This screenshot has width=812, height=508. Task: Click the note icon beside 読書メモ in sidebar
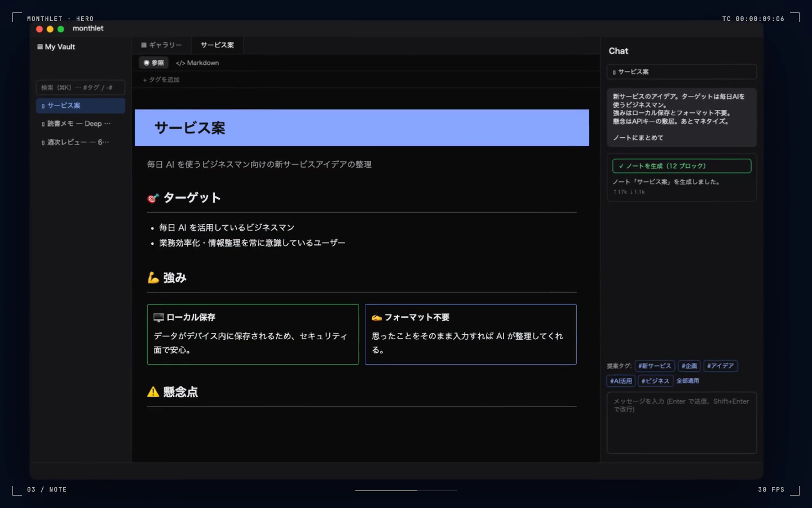coord(43,124)
